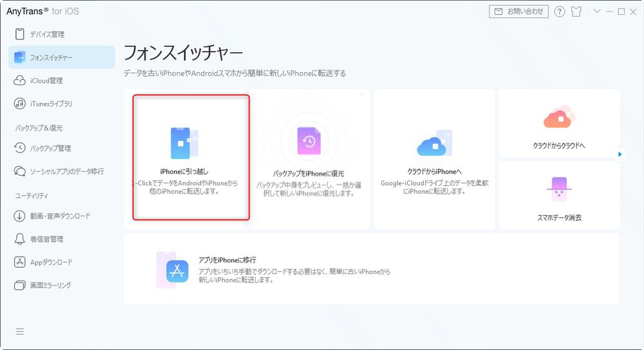The image size is (644, 350).
Task: Click the バックアップ管理 clock icon
Action: coord(19,148)
